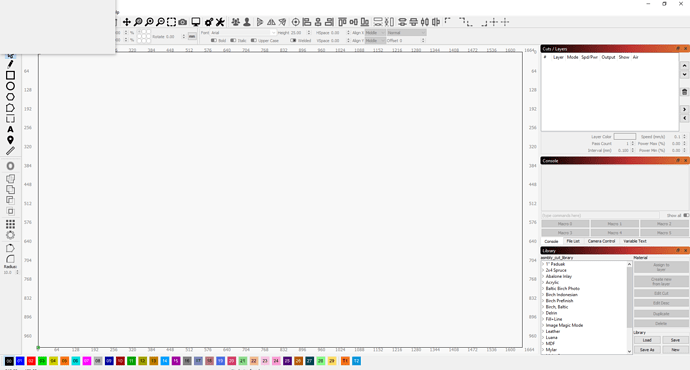This screenshot has height=370, width=690.
Task: Pick the red 02 layer color swatch
Action: click(x=31, y=361)
